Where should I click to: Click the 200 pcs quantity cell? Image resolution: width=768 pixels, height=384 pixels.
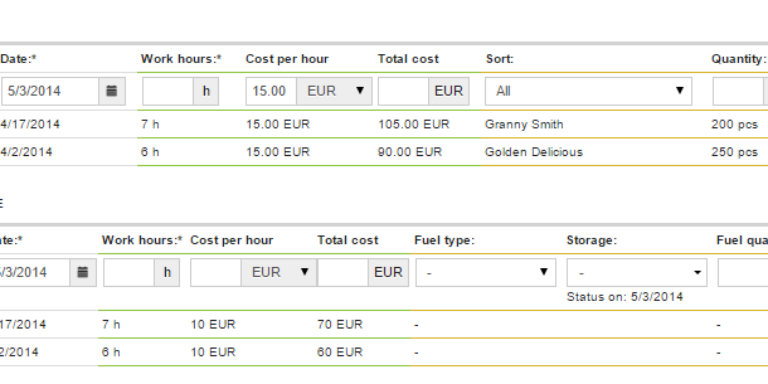coord(735,124)
